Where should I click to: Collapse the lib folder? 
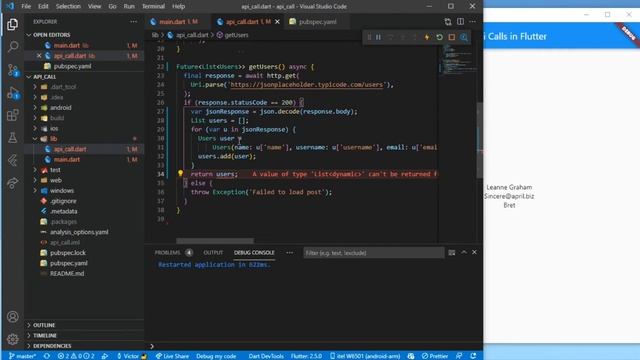(53, 139)
